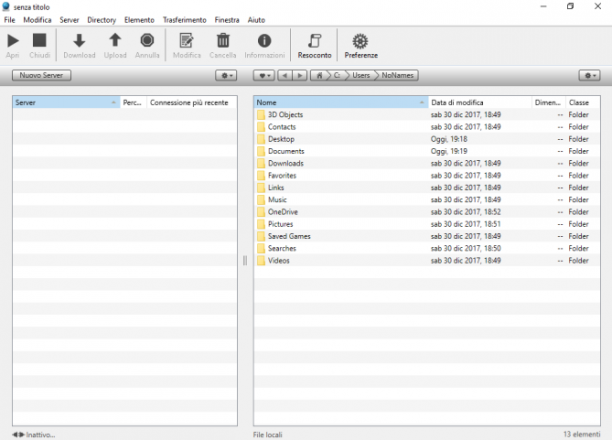Screen dimensions: 612x440
Task: Open the Directory menu
Action: click(x=101, y=20)
